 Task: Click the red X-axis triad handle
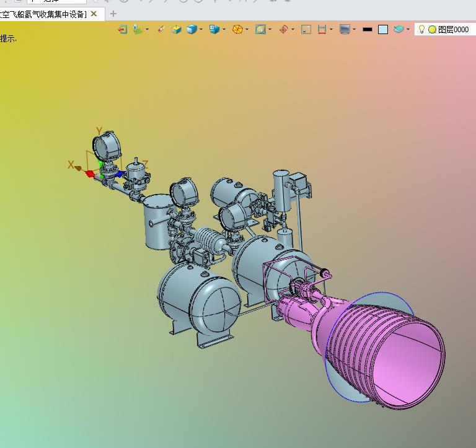tap(89, 173)
